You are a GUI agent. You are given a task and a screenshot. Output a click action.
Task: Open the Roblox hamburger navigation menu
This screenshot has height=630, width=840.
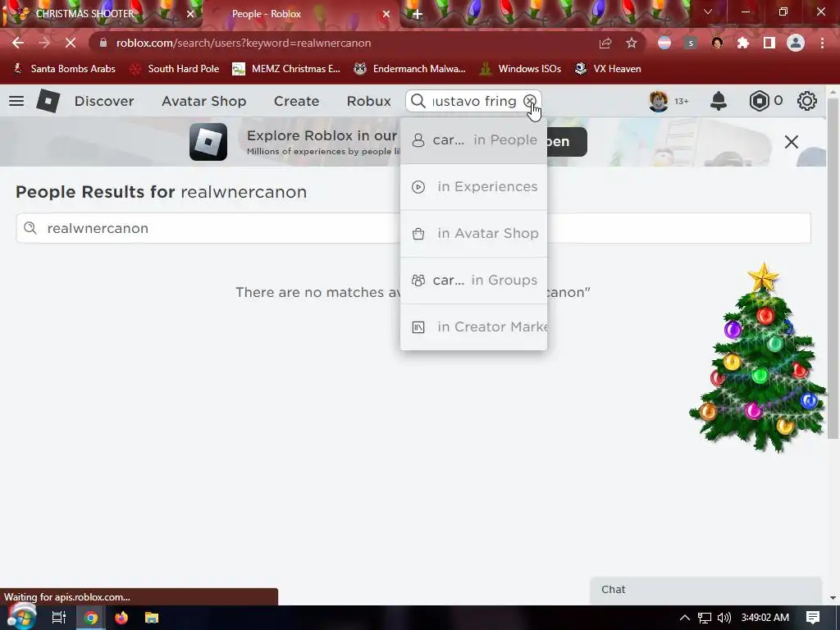(16, 101)
